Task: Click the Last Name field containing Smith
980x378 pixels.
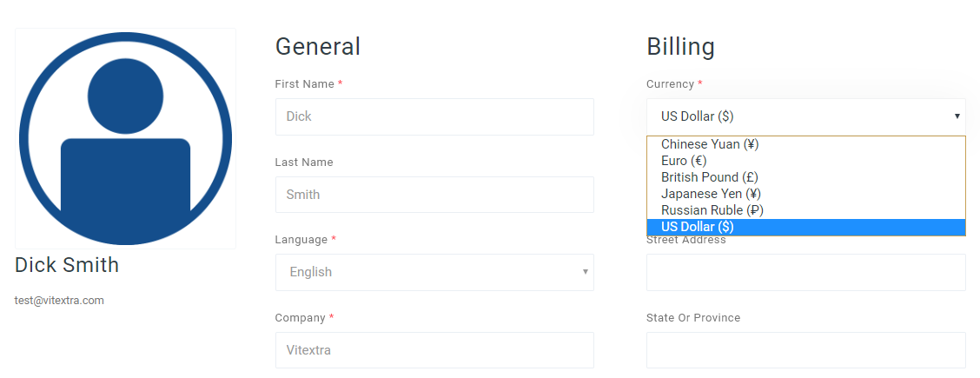Action: click(434, 195)
